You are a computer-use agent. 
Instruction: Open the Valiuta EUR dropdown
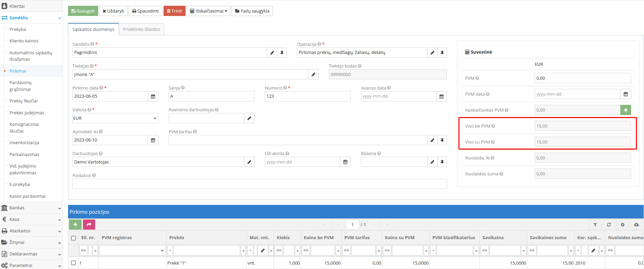[x=115, y=118]
